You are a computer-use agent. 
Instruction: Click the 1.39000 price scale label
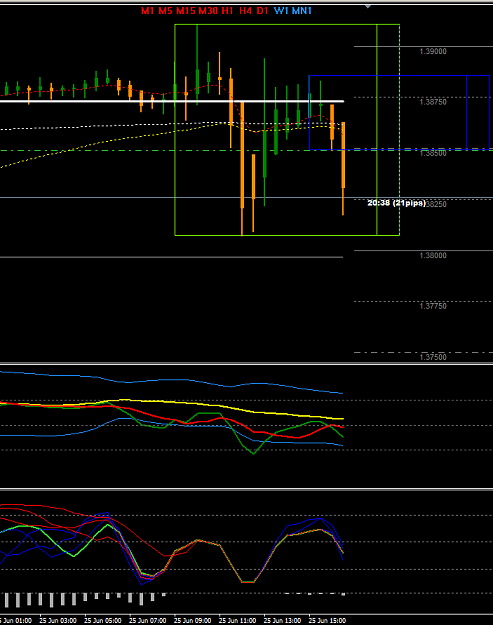433,51
